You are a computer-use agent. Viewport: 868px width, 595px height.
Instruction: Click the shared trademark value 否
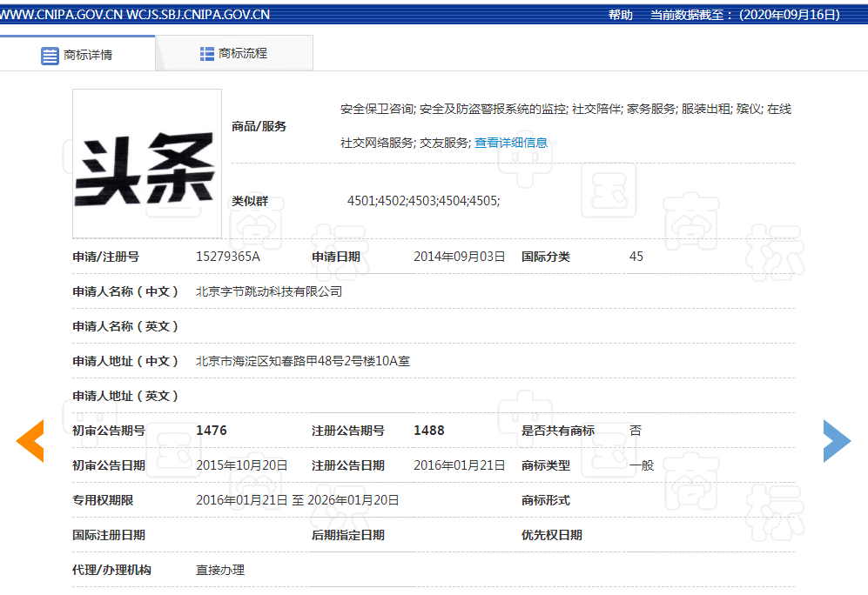coord(636,431)
